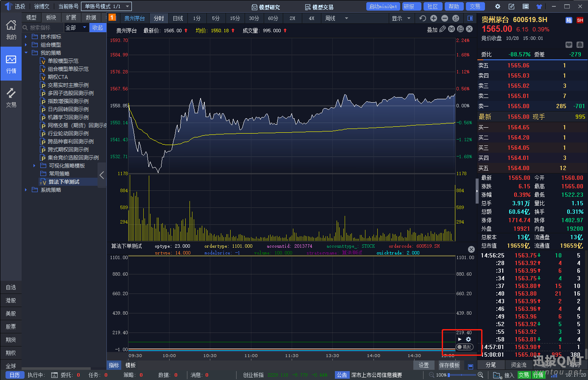The height and width of the screenshot is (380, 588).
Task: Click the pencil drawing icon beside 叠加
Action: coord(443,29)
